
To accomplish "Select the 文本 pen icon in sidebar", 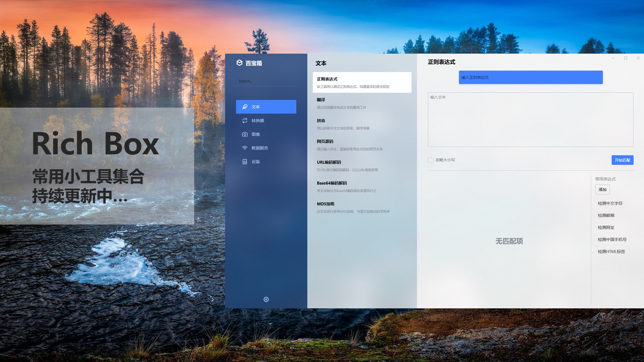I will point(245,107).
